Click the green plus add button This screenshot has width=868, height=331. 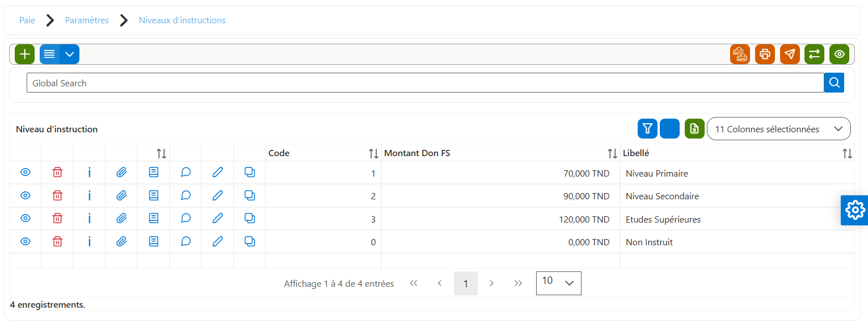tap(24, 55)
